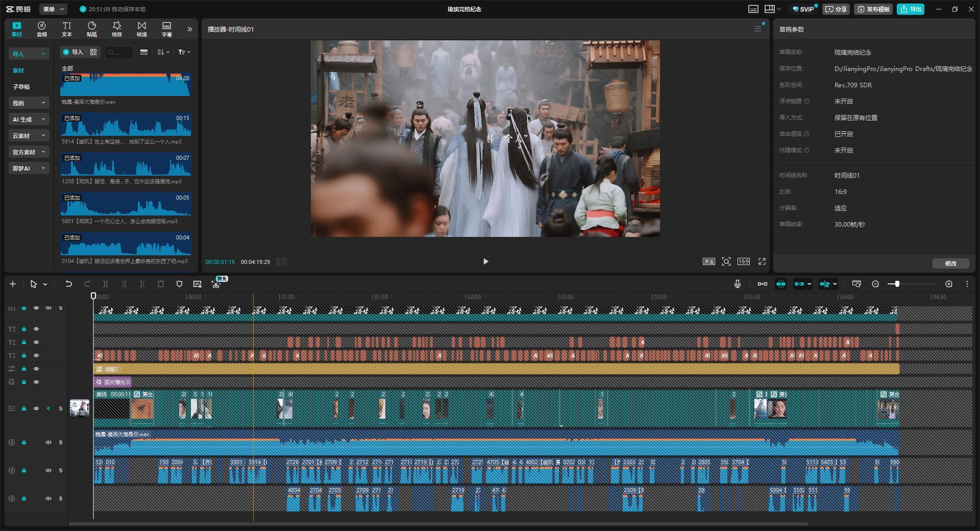Image resolution: width=980 pixels, height=531 pixels.
Task: Click the scissors icon tagged 限免
Action: click(x=216, y=284)
